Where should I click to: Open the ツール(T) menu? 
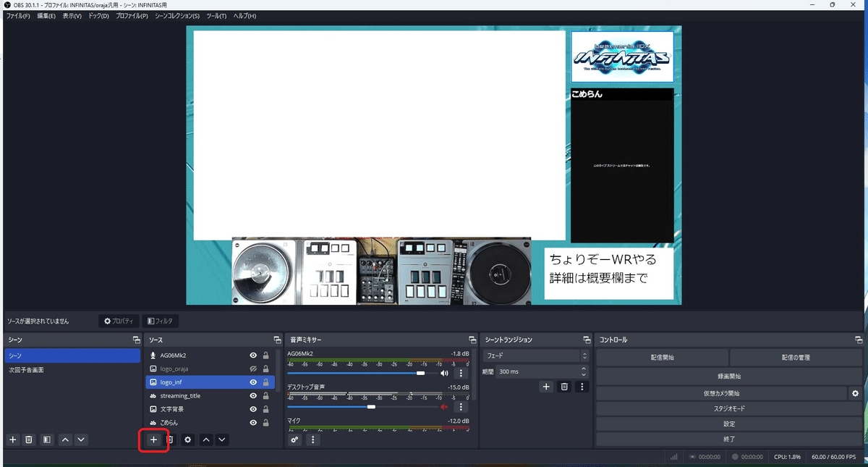click(216, 16)
